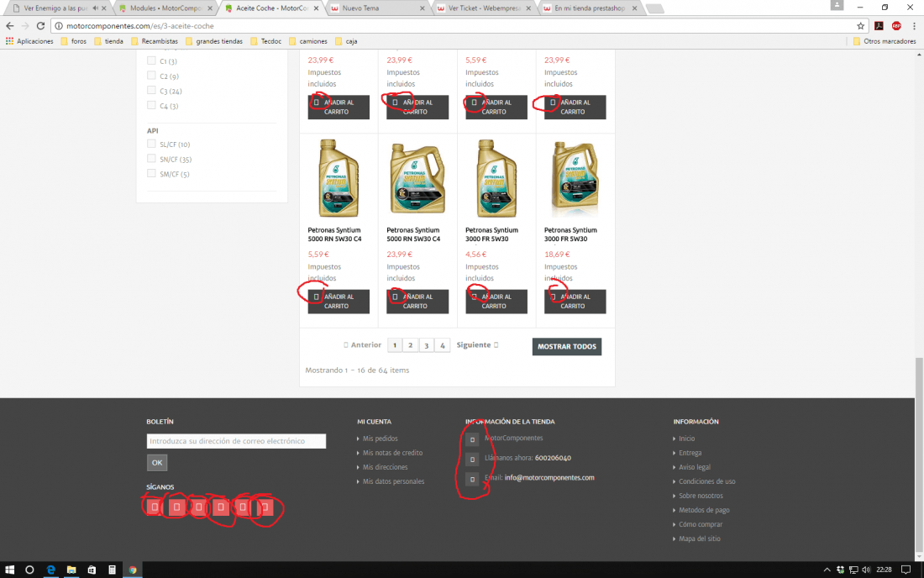Expand Otros marcadores bookmarks folder
This screenshot has width=924, height=578.
click(885, 41)
